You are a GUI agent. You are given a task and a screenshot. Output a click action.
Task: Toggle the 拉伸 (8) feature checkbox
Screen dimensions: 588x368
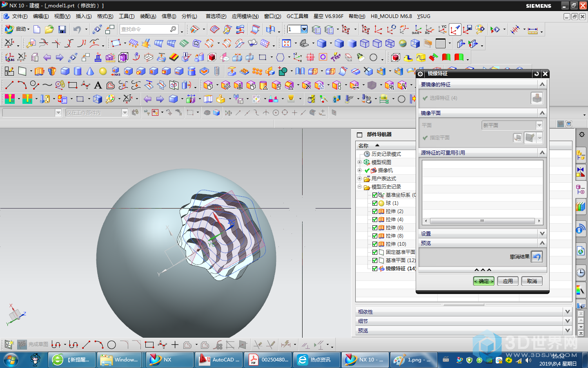(375, 236)
